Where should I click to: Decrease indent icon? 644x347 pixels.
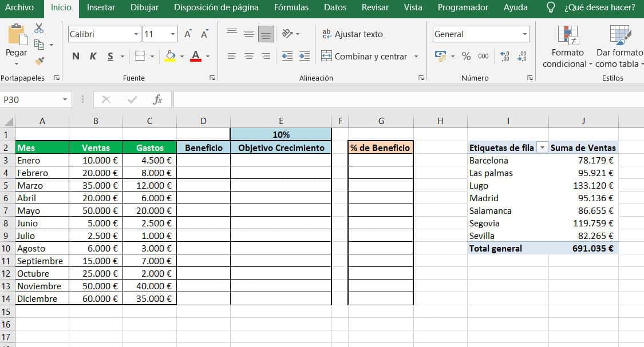(287, 56)
